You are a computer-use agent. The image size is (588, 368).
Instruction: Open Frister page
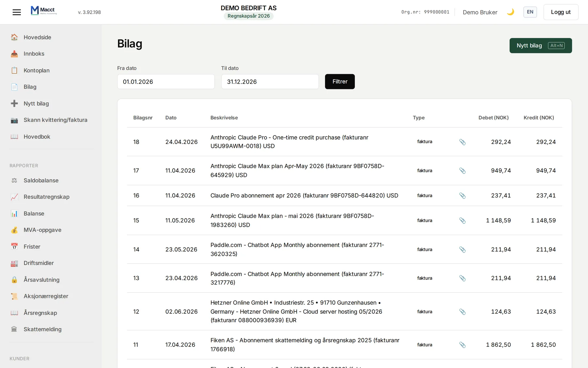(32, 246)
